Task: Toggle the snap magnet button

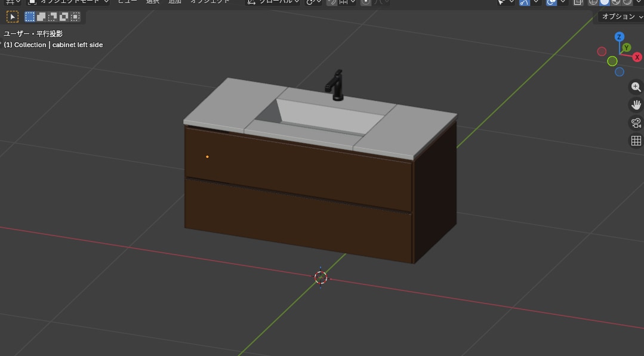Action: click(331, 2)
